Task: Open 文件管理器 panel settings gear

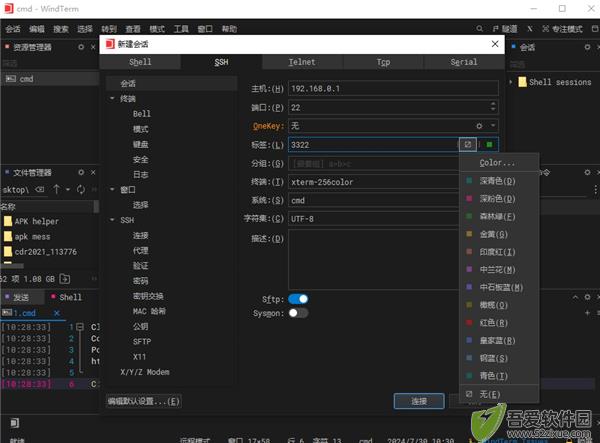Action: tap(81, 173)
